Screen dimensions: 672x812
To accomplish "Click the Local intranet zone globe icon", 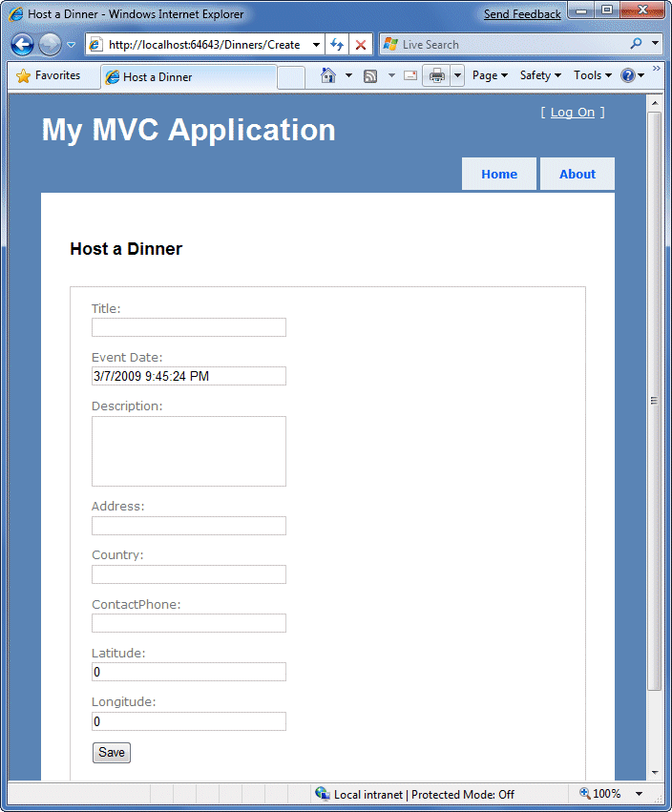I will (323, 793).
